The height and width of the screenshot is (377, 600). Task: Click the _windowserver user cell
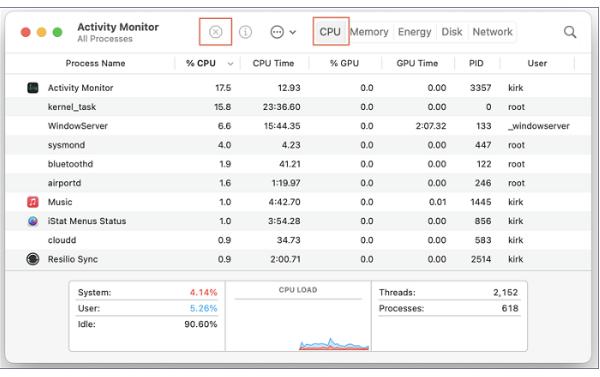(x=539, y=126)
